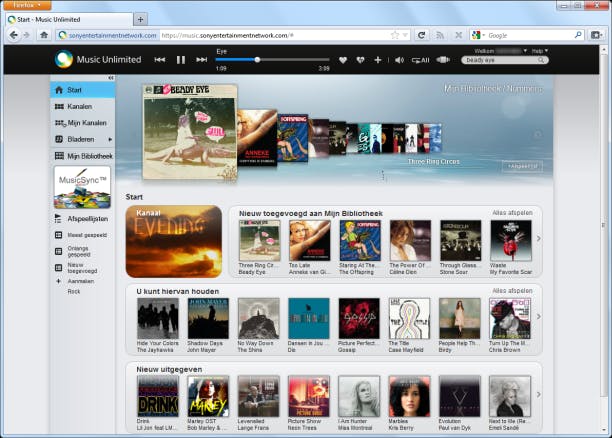612x438 pixels.
Task: Toggle the Repeat All mode
Action: point(420,60)
